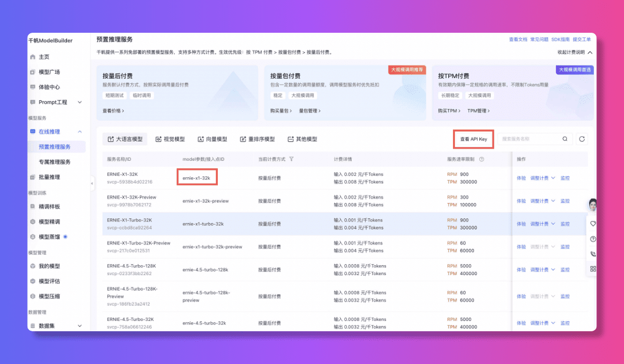This screenshot has height=364, width=624.
Task: Click 购买量包 link on 按量包付费 card
Action: pyautogui.click(x=281, y=111)
